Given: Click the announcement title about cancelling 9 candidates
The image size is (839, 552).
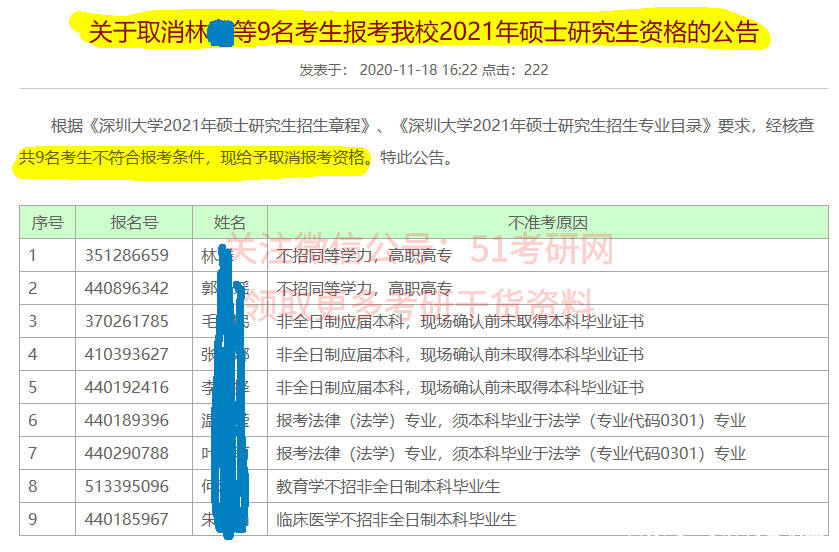Looking at the screenshot, I should click(x=423, y=32).
